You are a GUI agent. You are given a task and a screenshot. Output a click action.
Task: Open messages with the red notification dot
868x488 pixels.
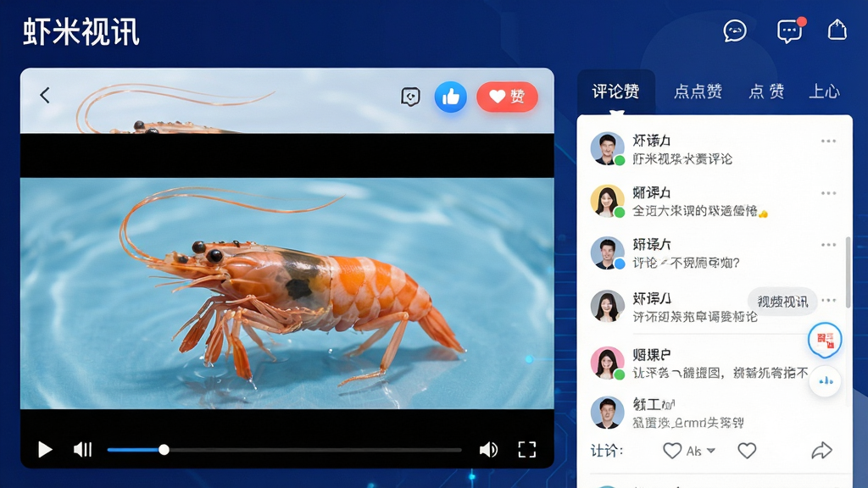click(x=790, y=30)
